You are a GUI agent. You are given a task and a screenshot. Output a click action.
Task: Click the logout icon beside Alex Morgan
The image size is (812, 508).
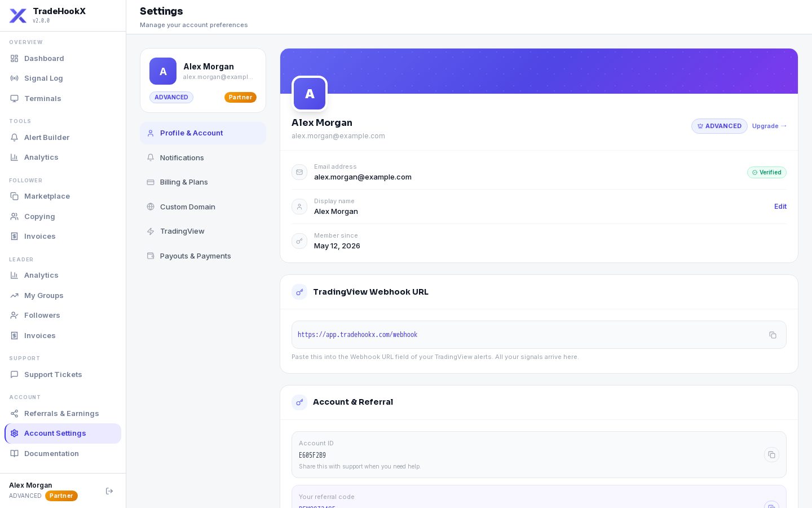[x=109, y=491]
